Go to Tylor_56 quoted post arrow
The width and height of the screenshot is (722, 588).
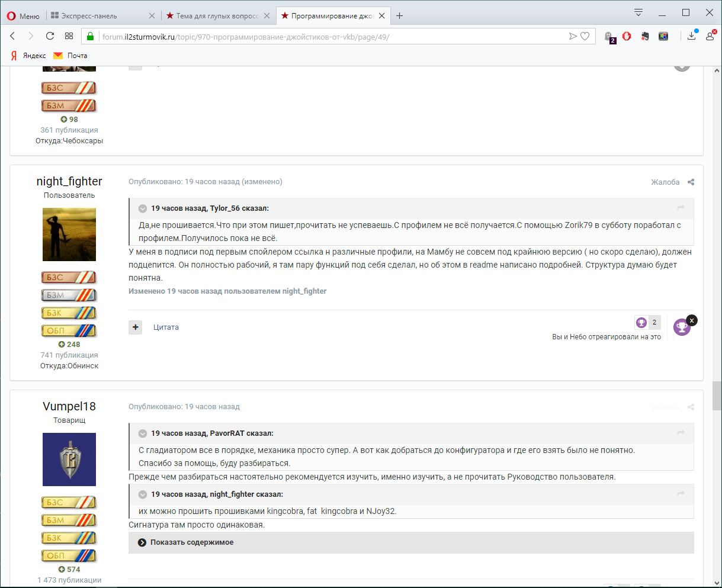(x=681, y=208)
